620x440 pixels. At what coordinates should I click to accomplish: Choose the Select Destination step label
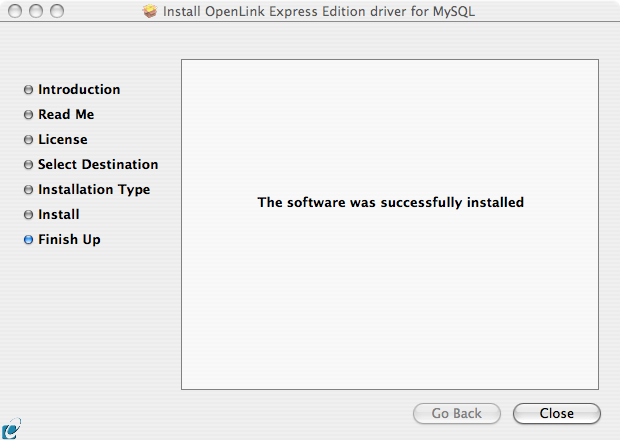point(98,164)
